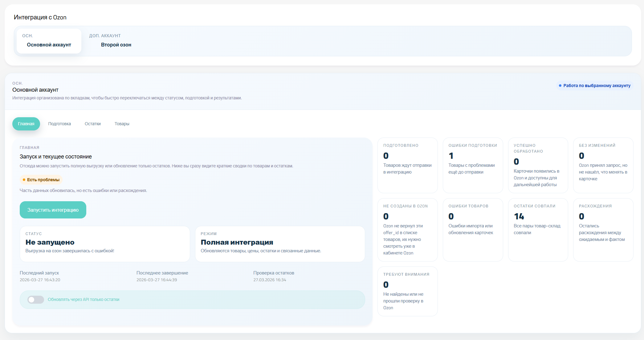This screenshot has height=340, width=644.
Task: Click the Есть проблемы status badge
Action: [41, 180]
